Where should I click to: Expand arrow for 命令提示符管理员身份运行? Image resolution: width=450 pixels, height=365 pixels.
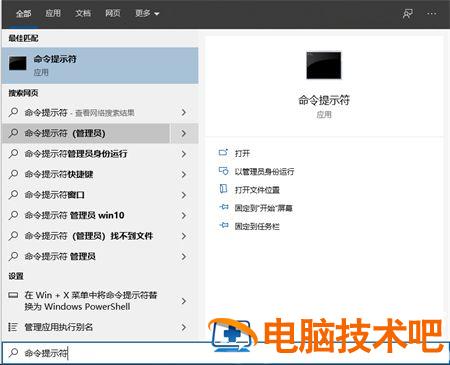tap(184, 154)
